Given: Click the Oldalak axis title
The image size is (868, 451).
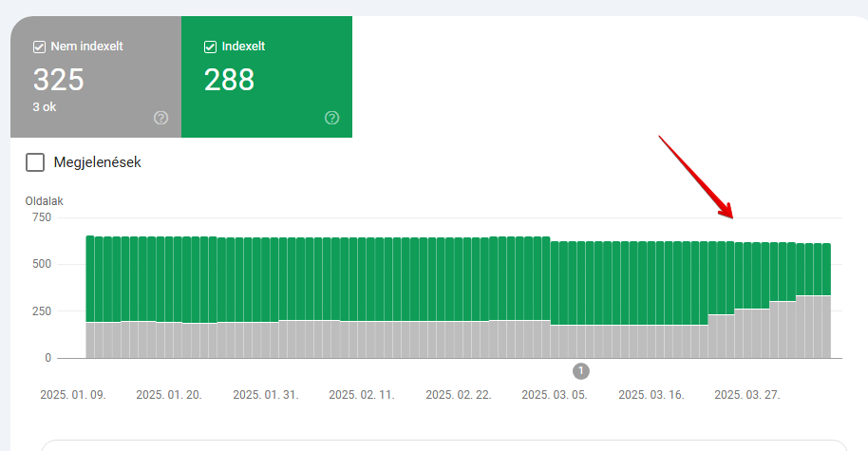Looking at the screenshot, I should [45, 201].
